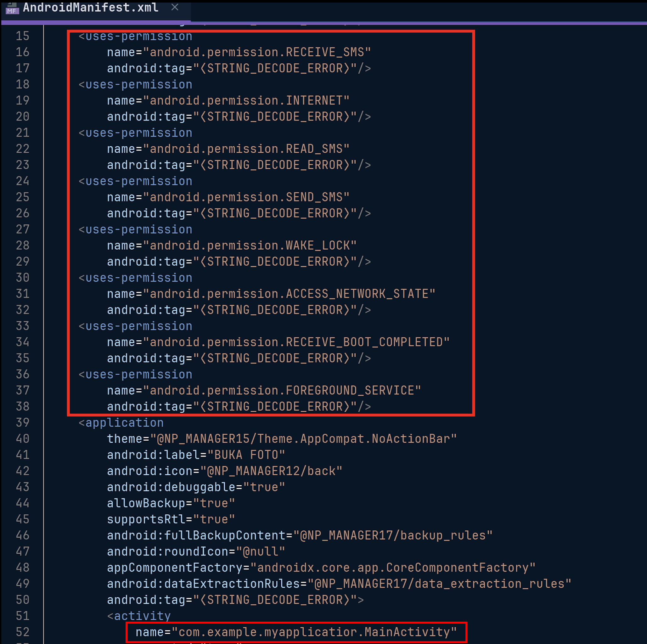
Task: Click STRING_DECODE_ERROR on line 38
Action: pyautogui.click(x=275, y=406)
